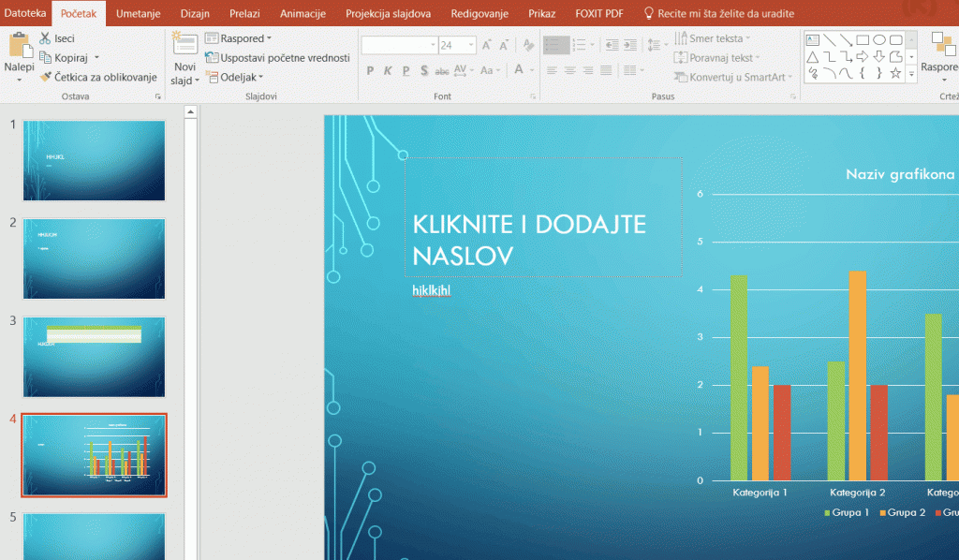This screenshot has height=560, width=959.
Task: Select the oval shape
Action: (878, 40)
